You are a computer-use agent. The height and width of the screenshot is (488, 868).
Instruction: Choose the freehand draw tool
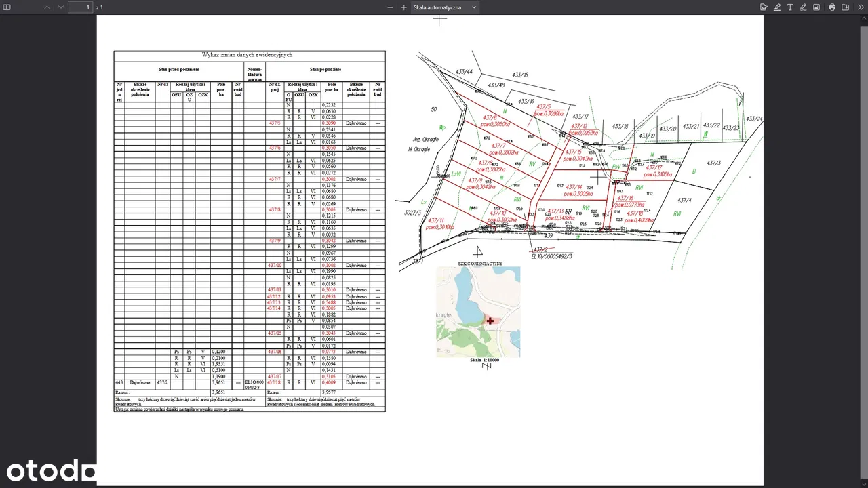804,7
